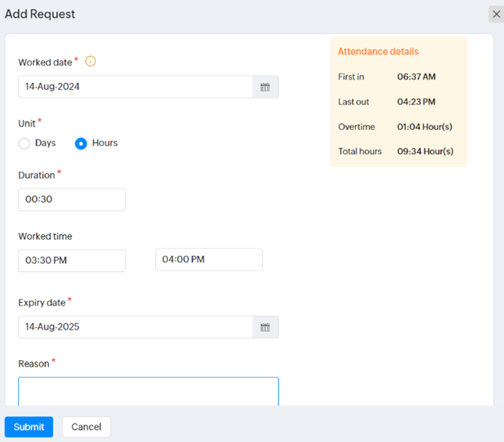Viewport: 504px width, 442px height.
Task: Click the Attendance details heading
Action: [378, 52]
